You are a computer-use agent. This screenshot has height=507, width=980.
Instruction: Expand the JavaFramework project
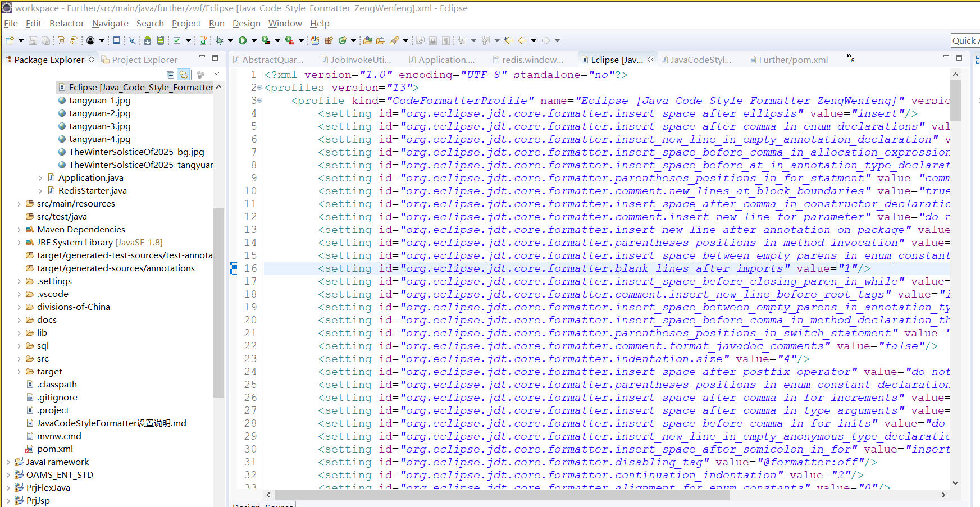[8, 462]
